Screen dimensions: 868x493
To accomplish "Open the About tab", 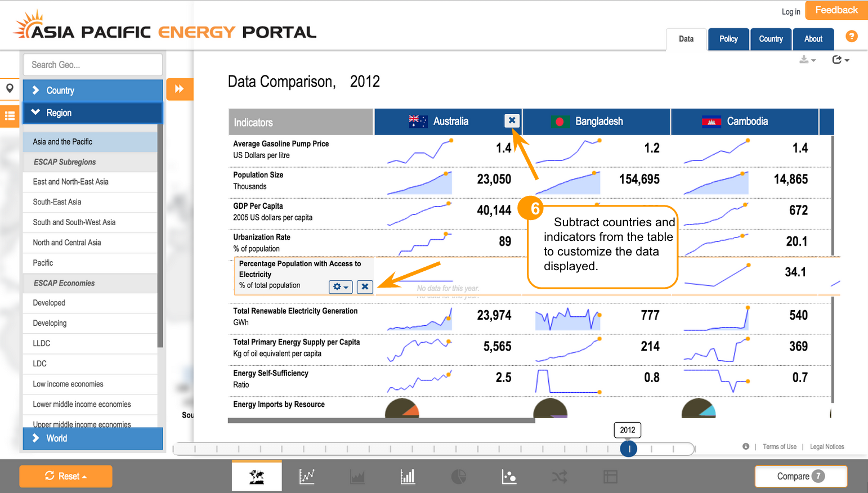I will [x=813, y=39].
